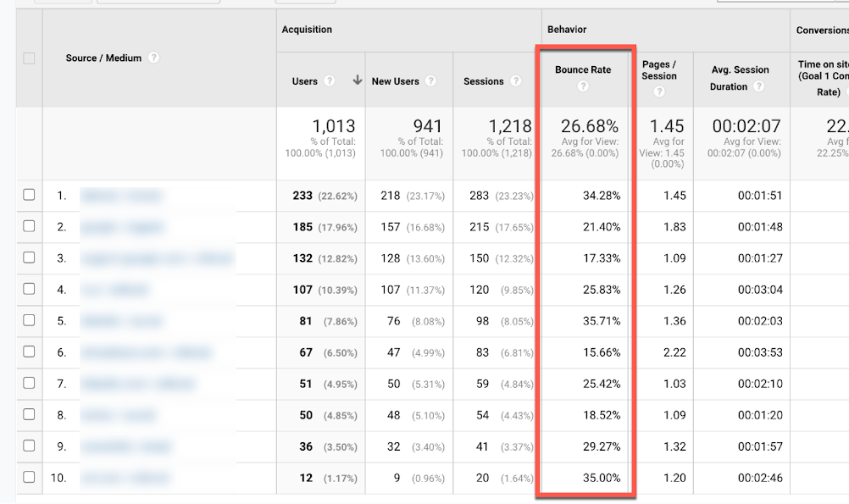Check the checkbox for row 7
This screenshot has width=849, height=504.
30,383
